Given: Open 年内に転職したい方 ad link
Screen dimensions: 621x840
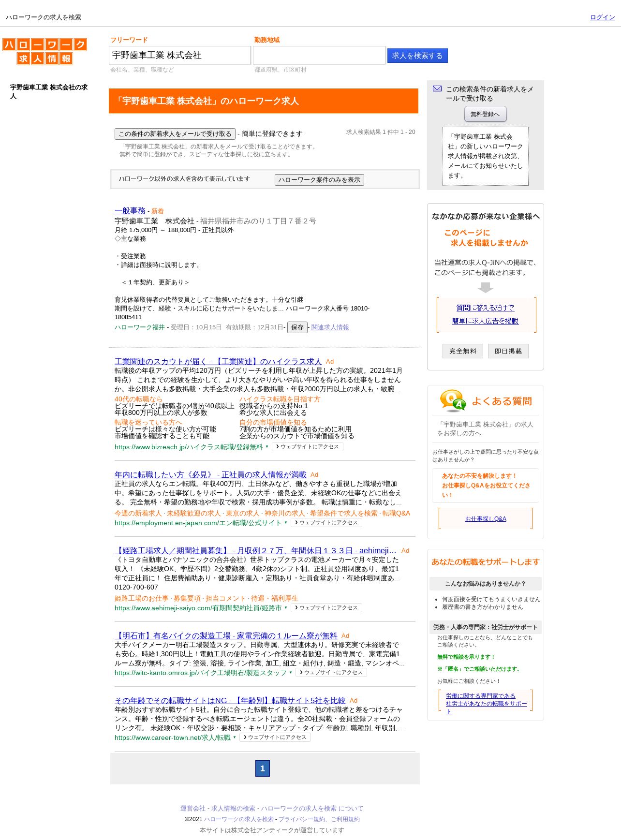Looking at the screenshot, I should (x=210, y=474).
